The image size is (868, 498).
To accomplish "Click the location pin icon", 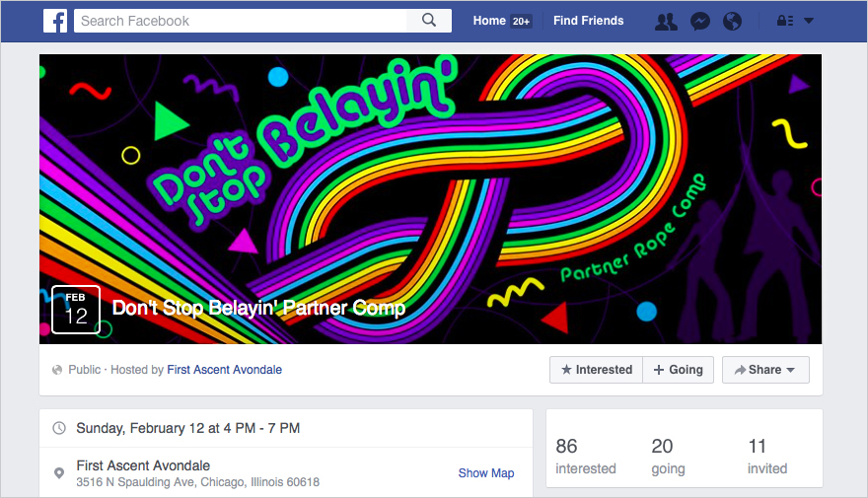I will point(58,473).
